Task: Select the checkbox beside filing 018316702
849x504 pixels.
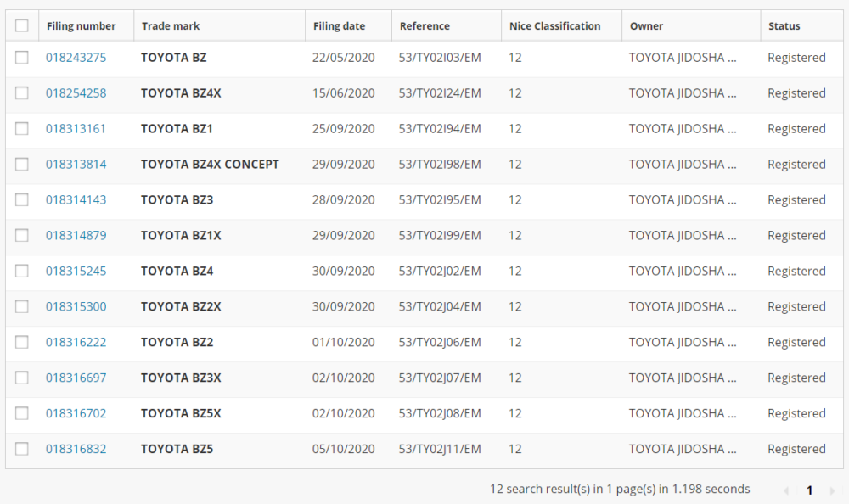Action: pyautogui.click(x=22, y=413)
